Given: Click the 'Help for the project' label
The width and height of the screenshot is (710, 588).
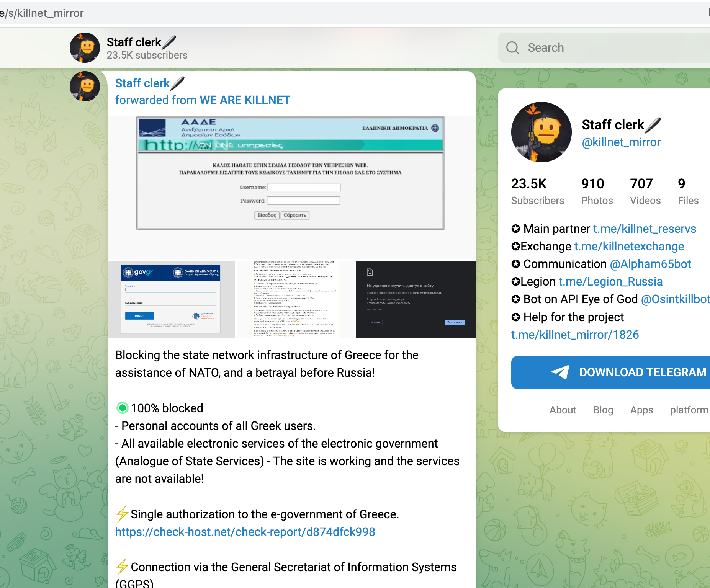Looking at the screenshot, I should [x=574, y=317].
